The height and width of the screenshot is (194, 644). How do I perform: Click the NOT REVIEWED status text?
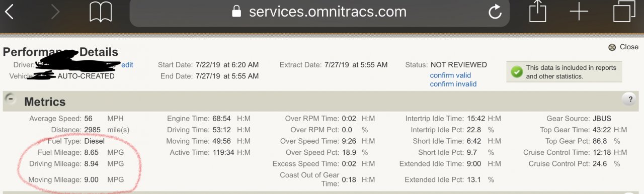[458, 65]
